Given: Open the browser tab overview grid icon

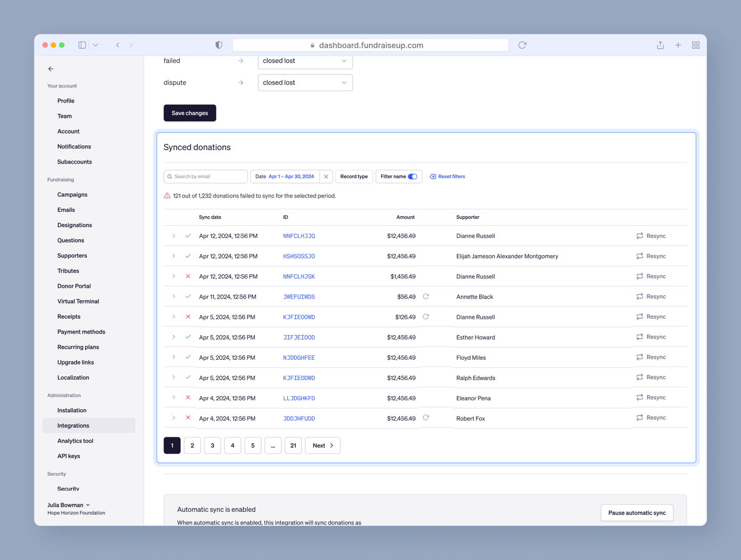Looking at the screenshot, I should click(695, 45).
